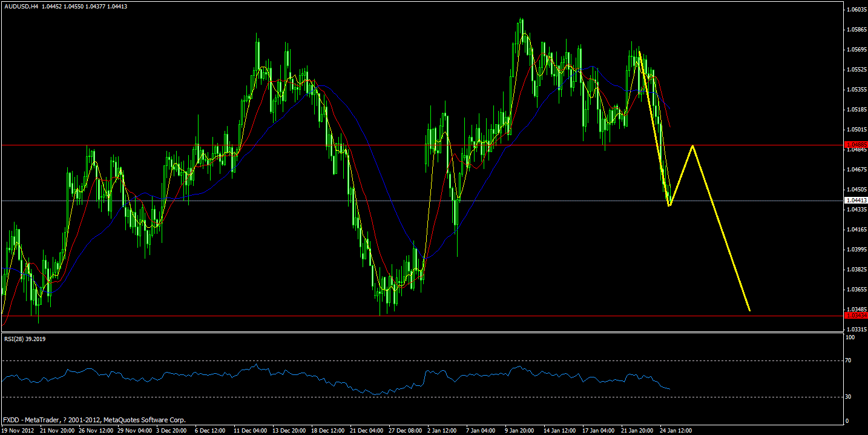Click the 1.04505 price axis value
The width and height of the screenshot is (868, 435).
pyautogui.click(x=857, y=189)
